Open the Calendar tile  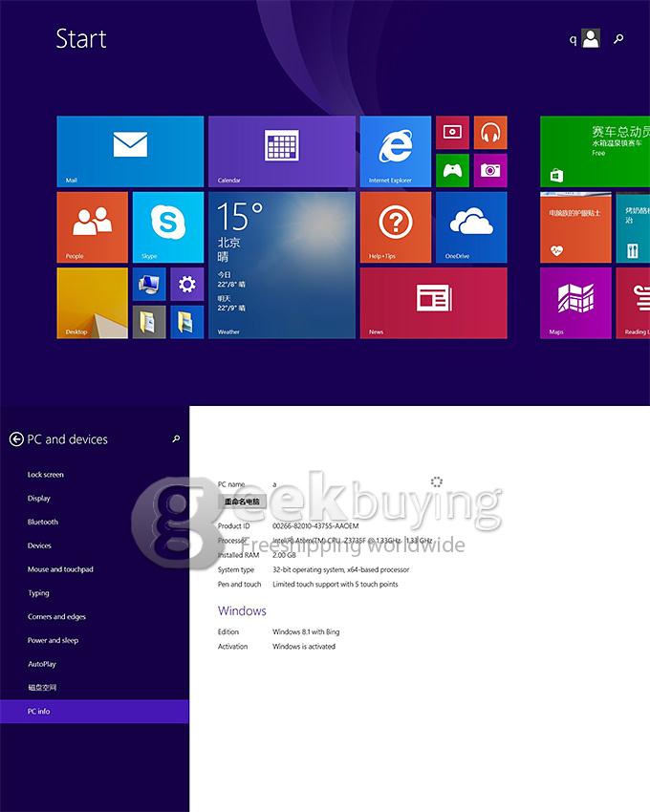tap(281, 151)
